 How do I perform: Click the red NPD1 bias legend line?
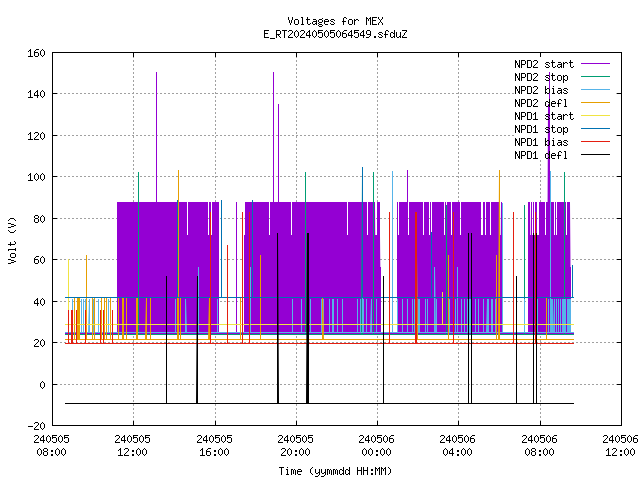point(595,142)
